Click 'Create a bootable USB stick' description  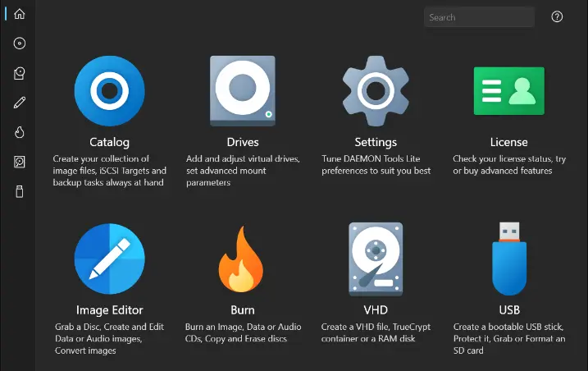click(509, 338)
